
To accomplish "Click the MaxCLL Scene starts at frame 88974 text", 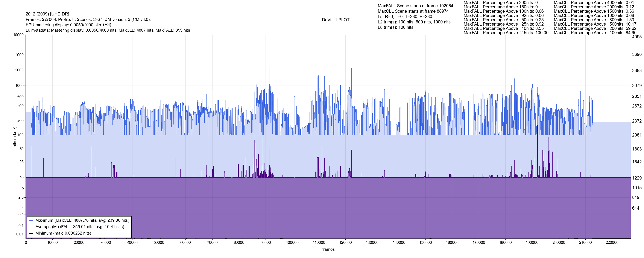I will (413, 11).
